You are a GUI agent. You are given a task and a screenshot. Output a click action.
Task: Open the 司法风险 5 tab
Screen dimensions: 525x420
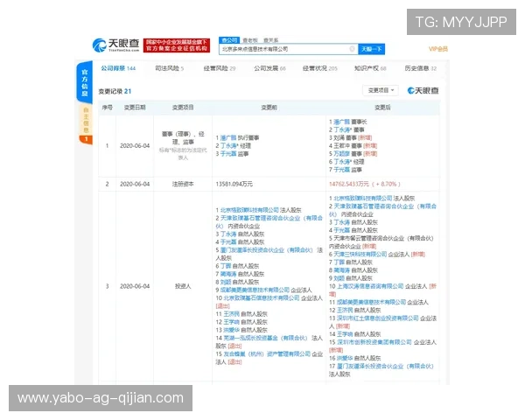coord(169,68)
